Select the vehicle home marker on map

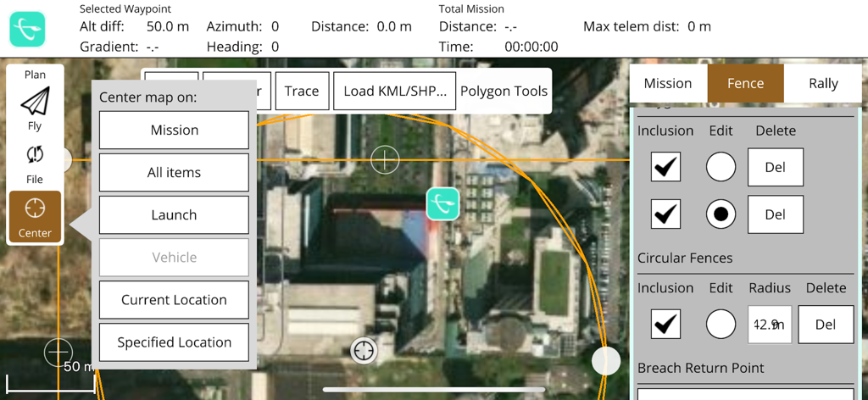coord(442,203)
